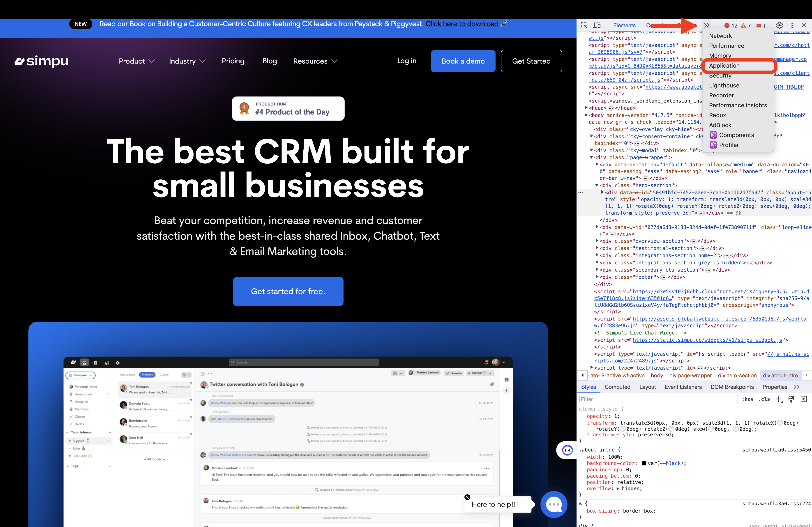Click the rendering emulations paintbrush icon
This screenshot has height=527, width=812.
tap(791, 399)
